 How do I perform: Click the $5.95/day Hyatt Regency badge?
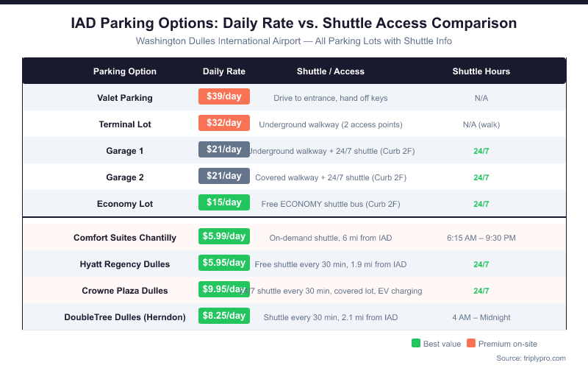coord(224,263)
